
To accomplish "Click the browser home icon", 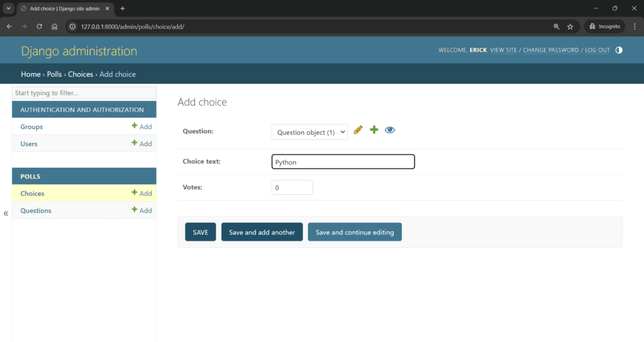I will tap(55, 26).
